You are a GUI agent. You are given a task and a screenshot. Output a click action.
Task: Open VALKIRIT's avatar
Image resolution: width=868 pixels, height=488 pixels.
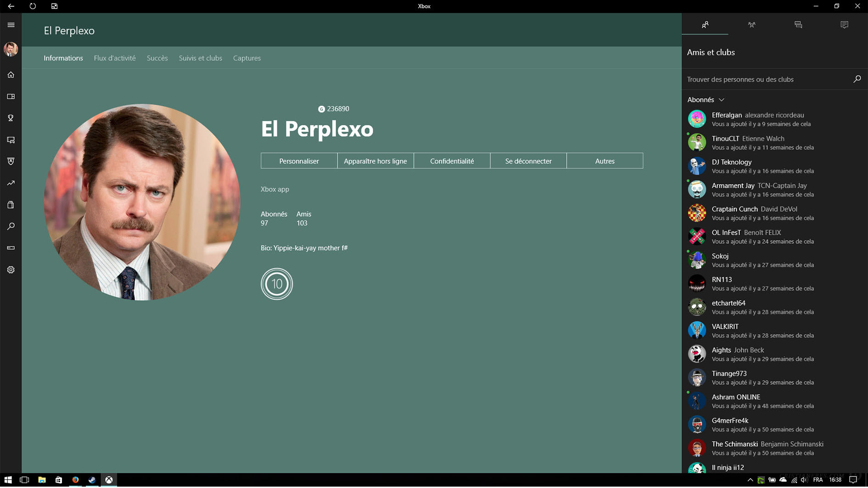pos(697,331)
